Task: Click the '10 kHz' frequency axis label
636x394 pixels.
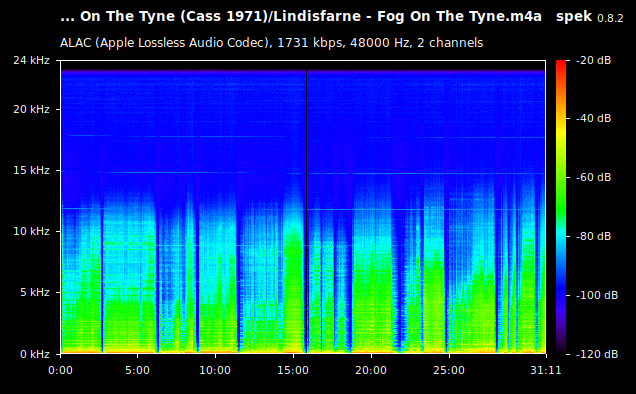Action: click(x=31, y=231)
